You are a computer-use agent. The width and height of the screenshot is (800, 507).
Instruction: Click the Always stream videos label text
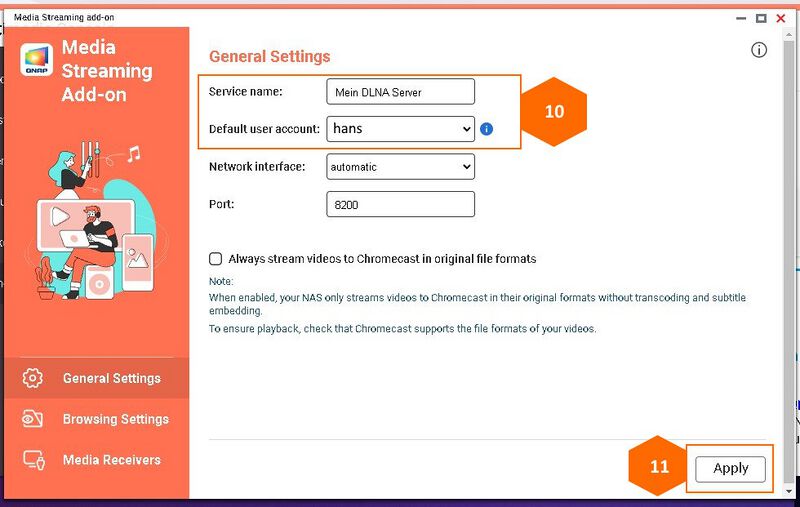[x=382, y=259]
